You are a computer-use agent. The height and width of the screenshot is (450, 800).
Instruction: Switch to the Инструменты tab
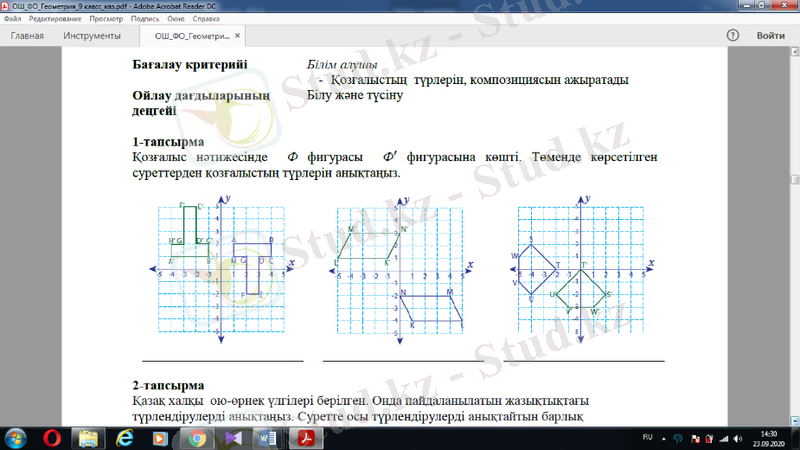[x=92, y=36]
